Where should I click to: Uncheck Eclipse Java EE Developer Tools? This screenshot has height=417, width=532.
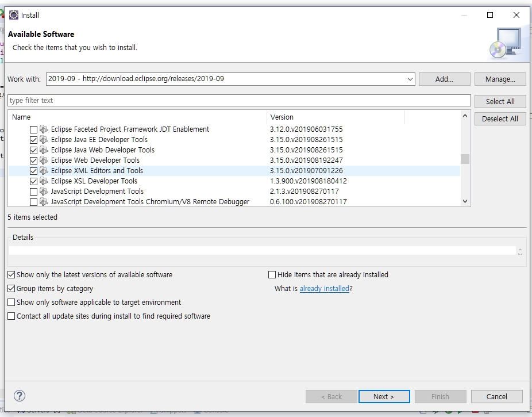[x=33, y=140]
